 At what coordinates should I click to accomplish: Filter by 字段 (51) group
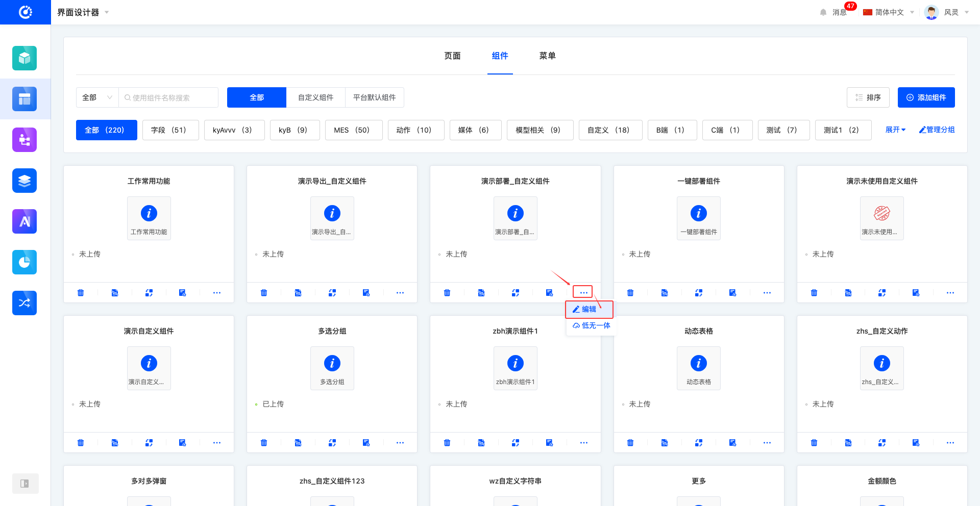coord(170,130)
